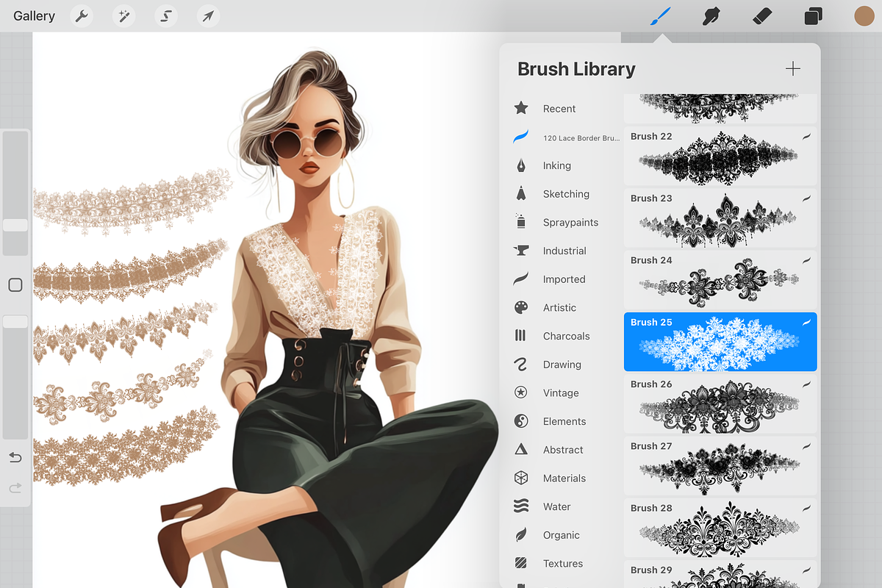Open the Actions wrench menu

tap(82, 16)
